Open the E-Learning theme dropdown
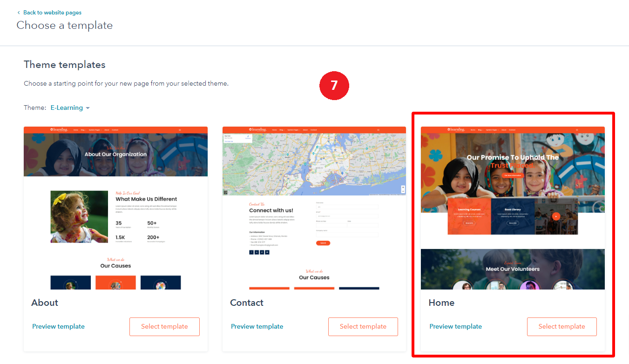Viewport: 629px width, 364px height. tap(67, 108)
